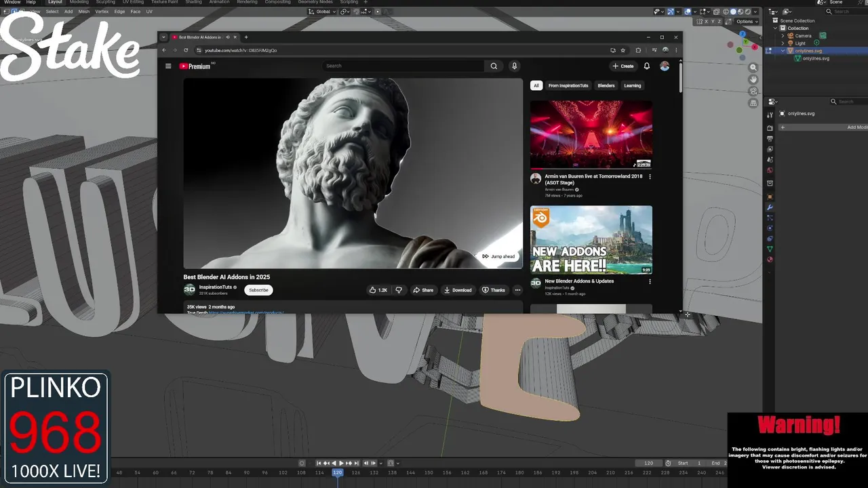
Task: Open the Vertex menu in viewport header
Action: [x=102, y=12]
